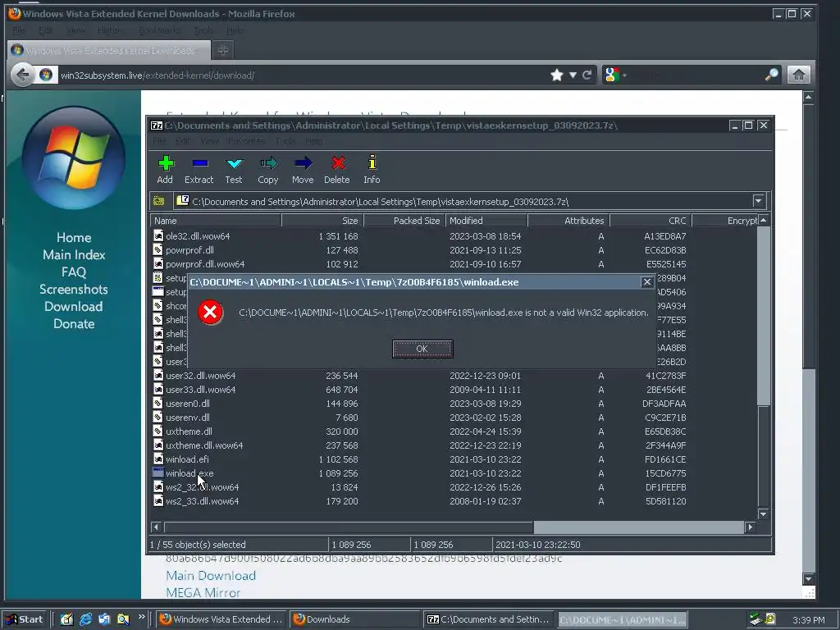Viewport: 840px width, 630px height.
Task: Close the winload.exe error dialog
Action: 646,282
